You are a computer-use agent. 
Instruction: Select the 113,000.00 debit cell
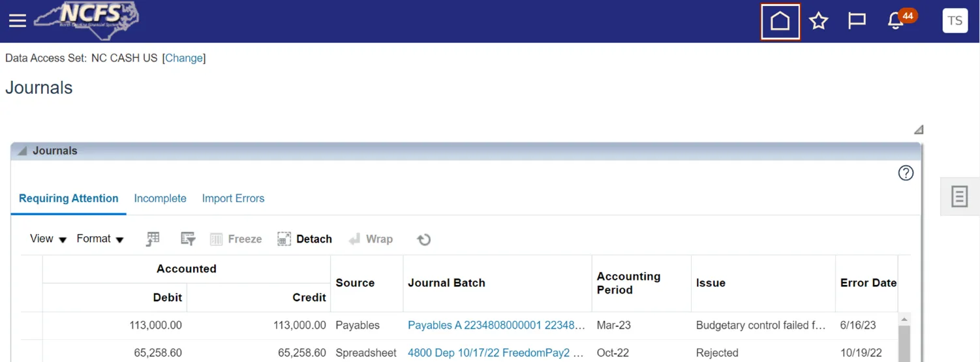coord(156,325)
